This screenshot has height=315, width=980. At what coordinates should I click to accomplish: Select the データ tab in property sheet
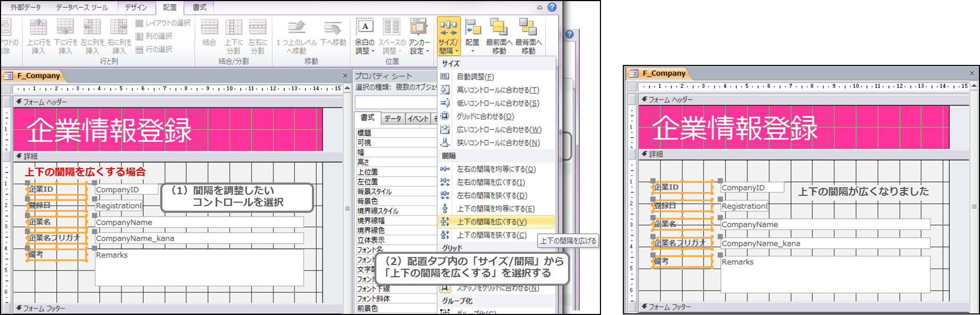click(x=393, y=119)
